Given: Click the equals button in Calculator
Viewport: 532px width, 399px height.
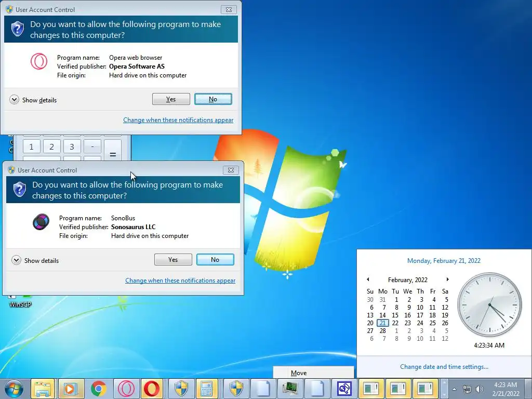Looking at the screenshot, I should coord(113,151).
